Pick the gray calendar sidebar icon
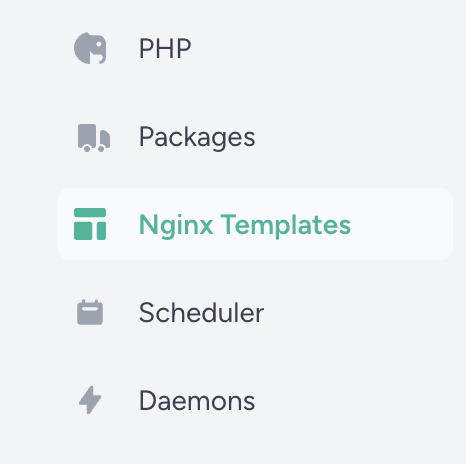The height and width of the screenshot is (464, 466). tap(90, 312)
